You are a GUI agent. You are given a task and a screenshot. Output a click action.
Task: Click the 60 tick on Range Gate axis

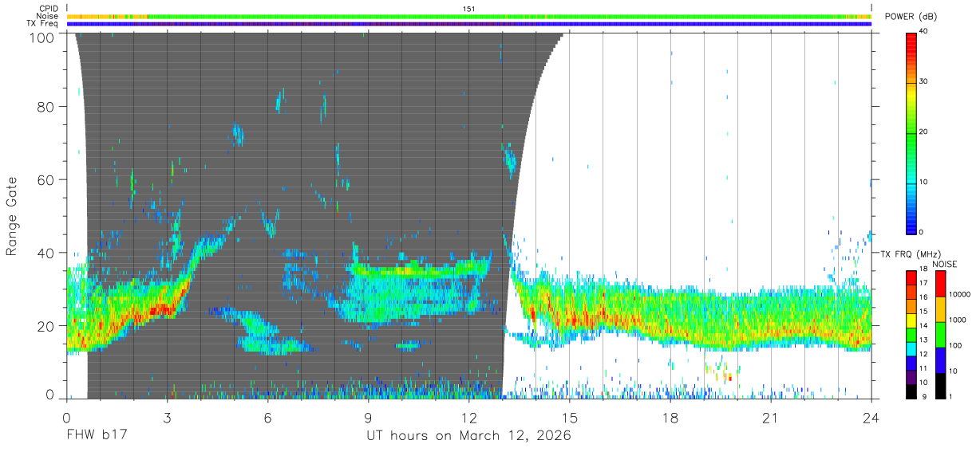pos(45,180)
